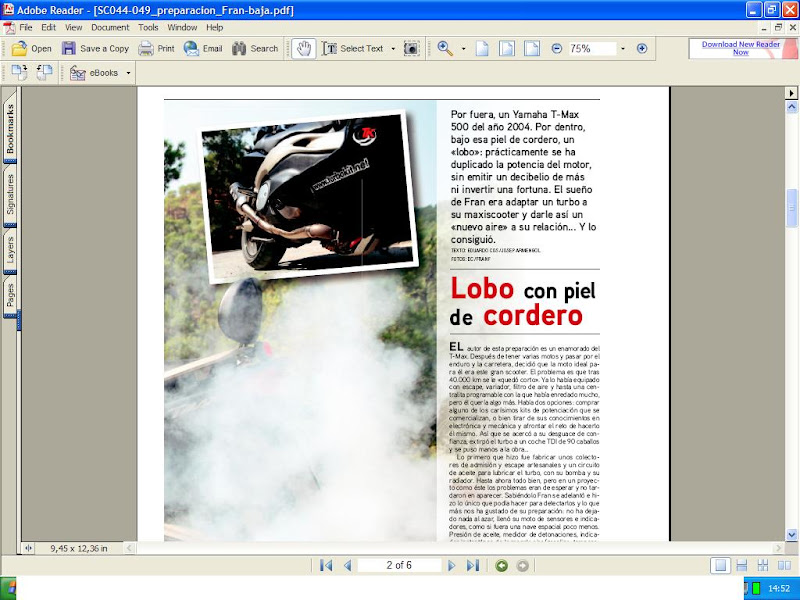Open the eBooks toolbar button

[94, 73]
